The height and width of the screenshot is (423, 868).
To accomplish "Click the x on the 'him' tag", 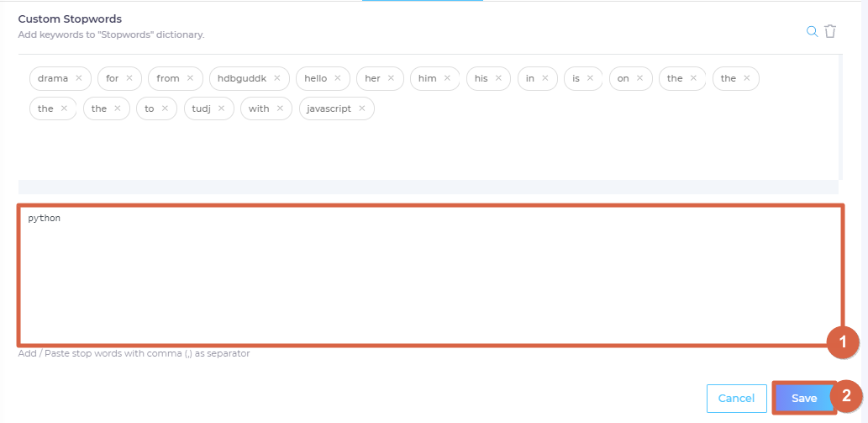I will 447,78.
